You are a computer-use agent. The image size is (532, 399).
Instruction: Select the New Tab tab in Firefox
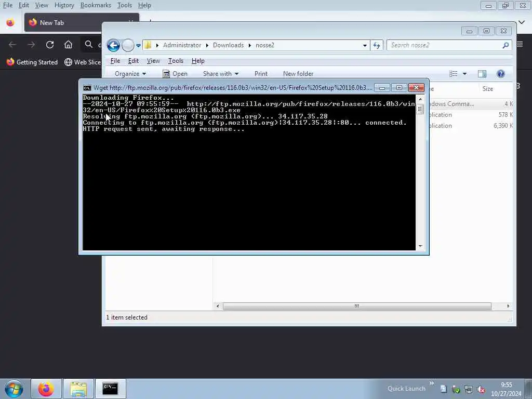(x=82, y=23)
